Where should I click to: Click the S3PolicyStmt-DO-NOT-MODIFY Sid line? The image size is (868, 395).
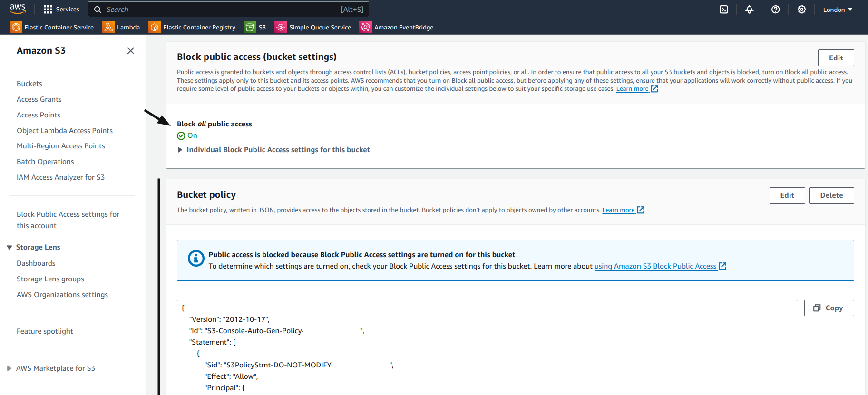click(x=299, y=365)
